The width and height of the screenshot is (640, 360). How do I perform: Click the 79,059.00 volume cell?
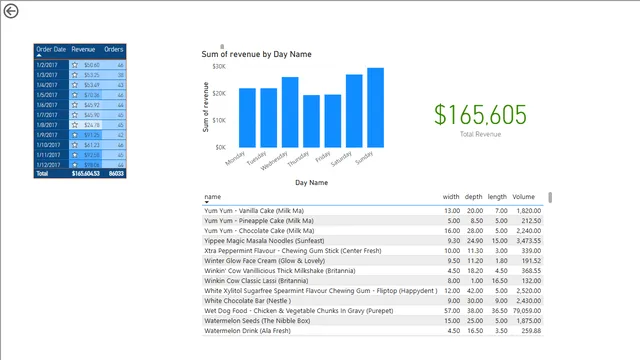tap(527, 311)
